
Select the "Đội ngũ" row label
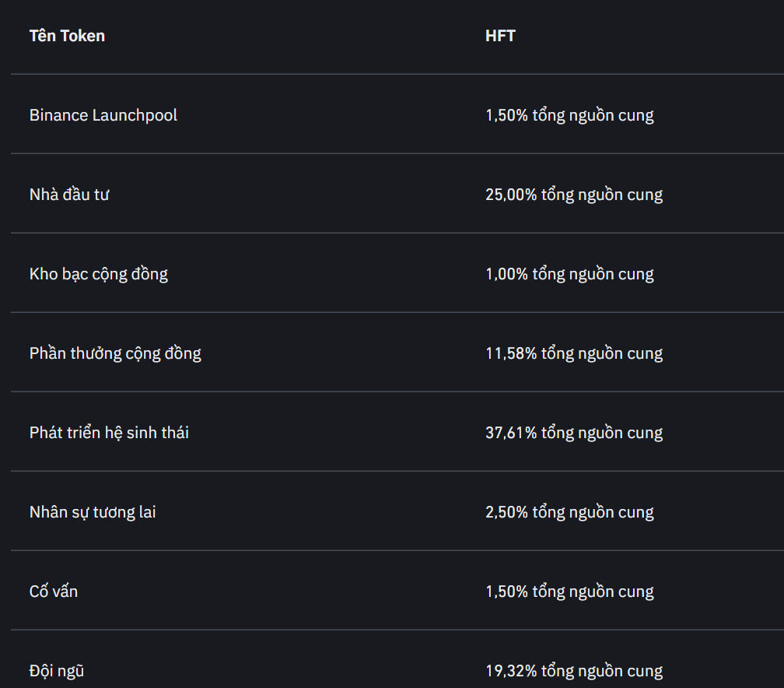(x=57, y=670)
